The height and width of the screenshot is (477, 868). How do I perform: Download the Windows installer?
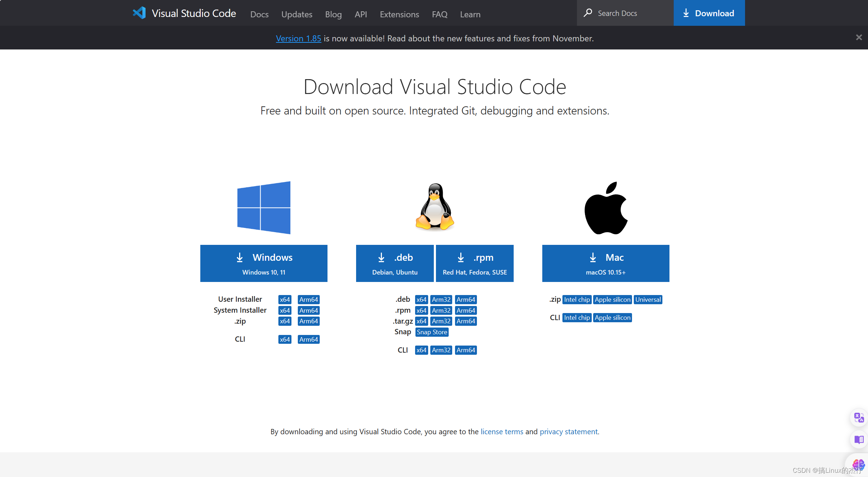point(264,263)
